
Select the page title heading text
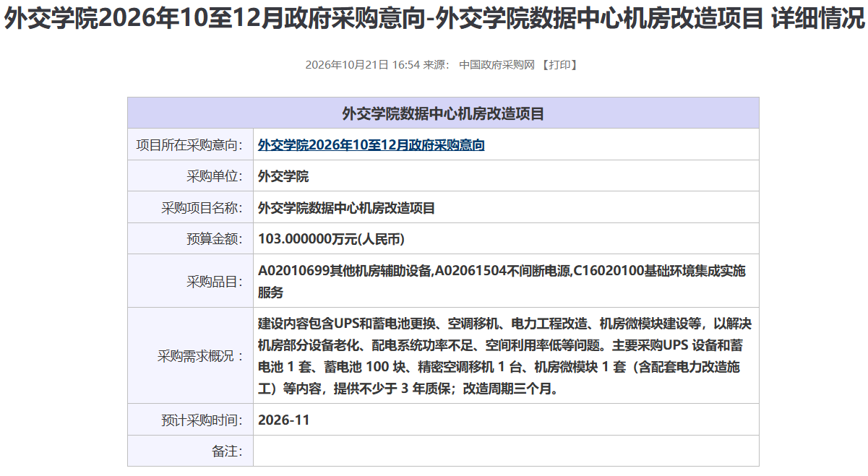pyautogui.click(x=434, y=19)
